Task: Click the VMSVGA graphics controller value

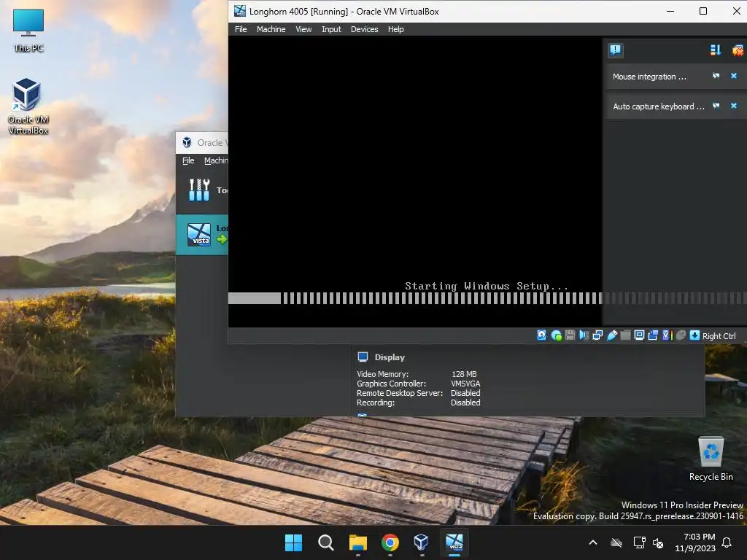Action: pyautogui.click(x=465, y=384)
